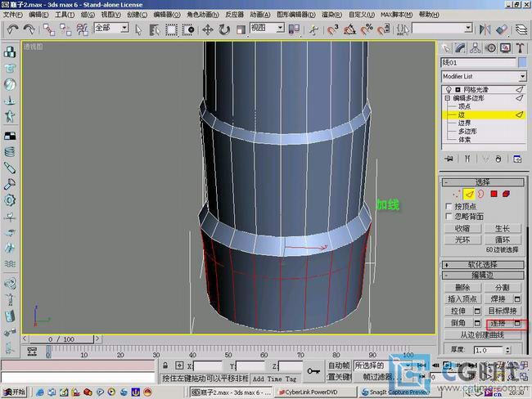
Task: Click the 删除 button
Action: (462, 288)
